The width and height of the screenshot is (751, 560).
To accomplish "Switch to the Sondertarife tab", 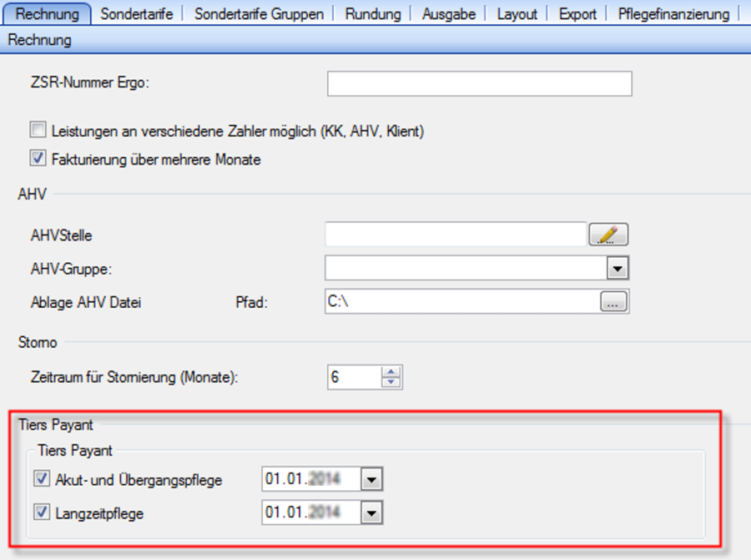I will point(137,14).
